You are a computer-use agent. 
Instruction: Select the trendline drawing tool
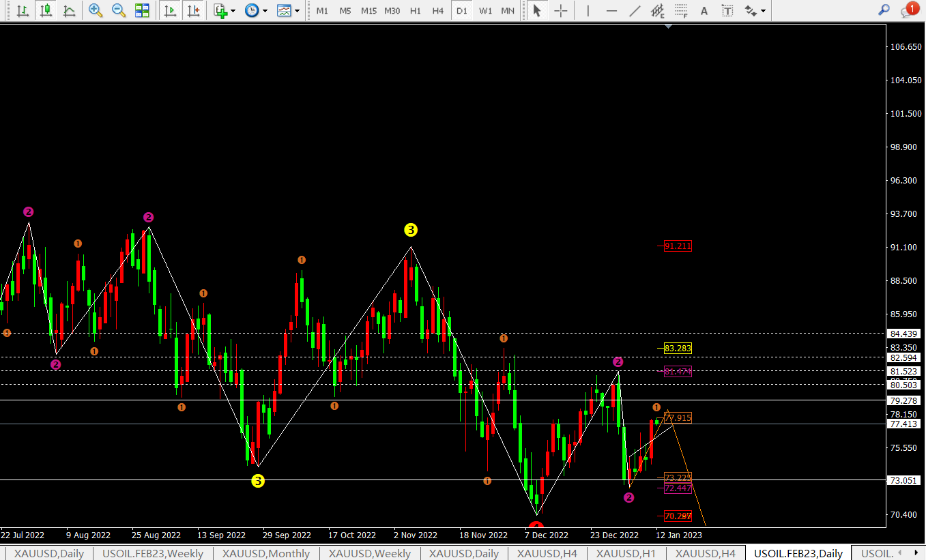pos(635,10)
